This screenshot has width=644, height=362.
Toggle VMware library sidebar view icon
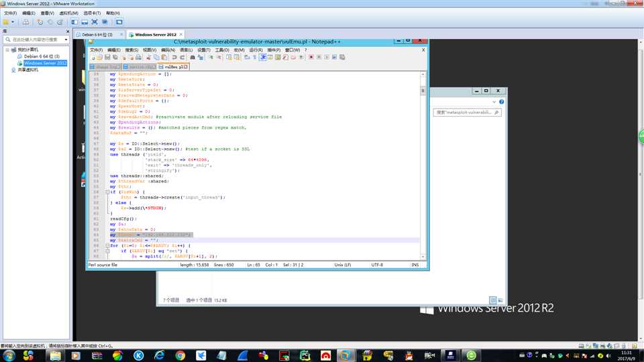74,22
